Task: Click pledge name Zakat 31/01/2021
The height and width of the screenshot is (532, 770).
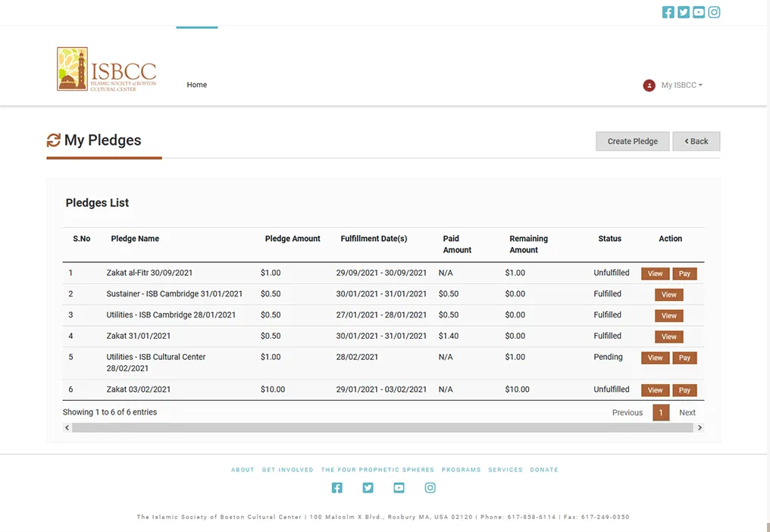Action: tap(139, 336)
